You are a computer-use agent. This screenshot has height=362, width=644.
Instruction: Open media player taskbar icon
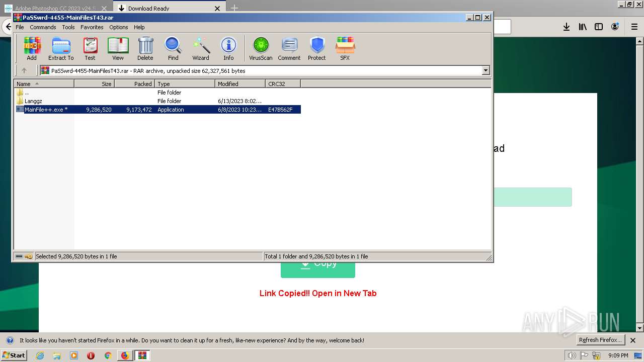(x=74, y=355)
